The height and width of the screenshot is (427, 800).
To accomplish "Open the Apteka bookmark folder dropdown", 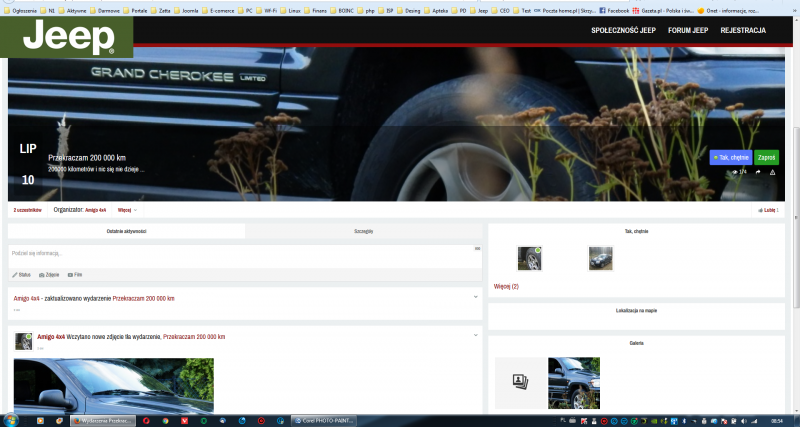I will 437,10.
